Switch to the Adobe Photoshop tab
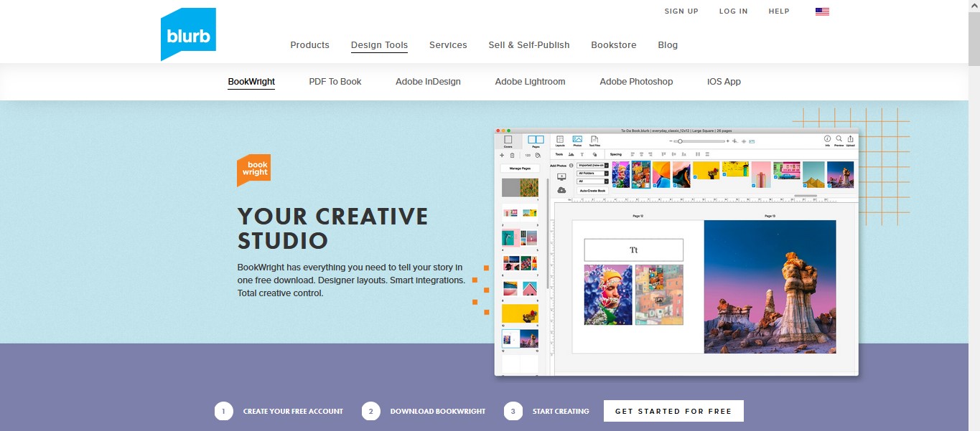Screen dimensions: 980x431 coord(636,82)
